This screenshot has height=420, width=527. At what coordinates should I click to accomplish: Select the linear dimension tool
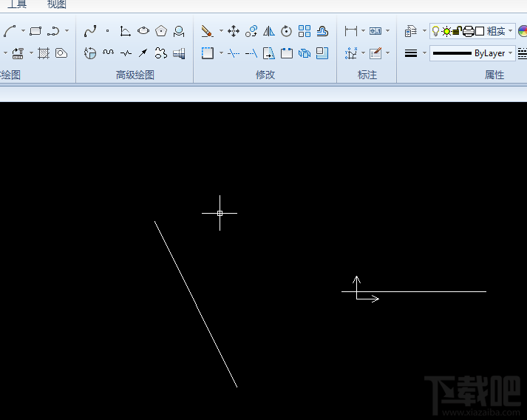point(351,31)
